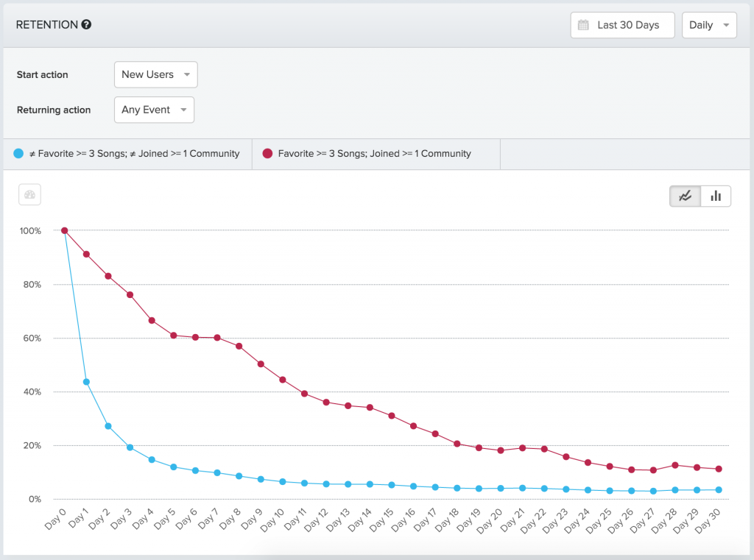Image resolution: width=754 pixels, height=560 pixels.
Task: Click the blue data point at Day 30
Action: [x=719, y=490]
